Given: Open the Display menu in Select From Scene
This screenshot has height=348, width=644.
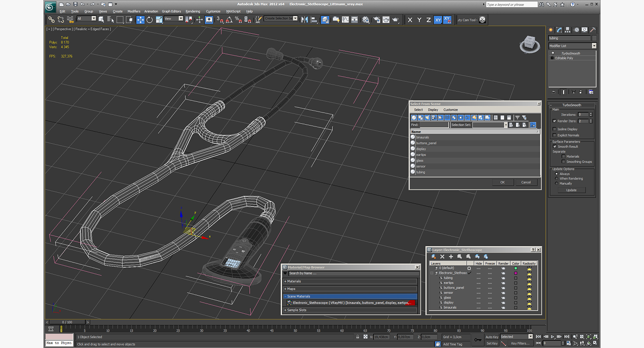Looking at the screenshot, I should (x=433, y=110).
